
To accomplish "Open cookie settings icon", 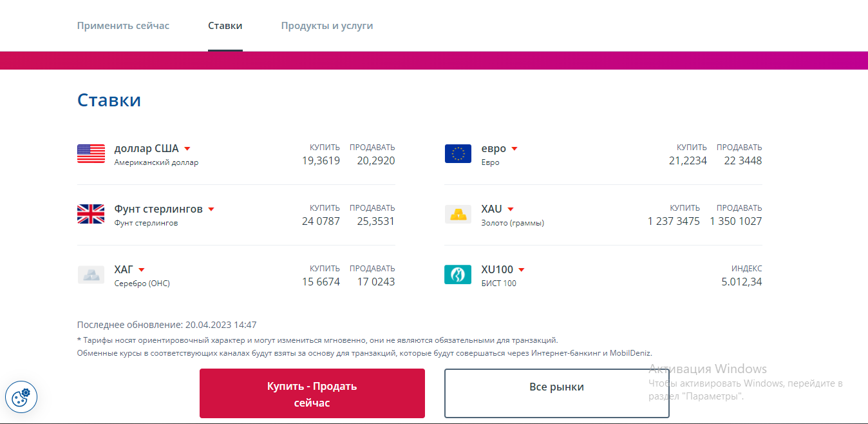I will 21,396.
